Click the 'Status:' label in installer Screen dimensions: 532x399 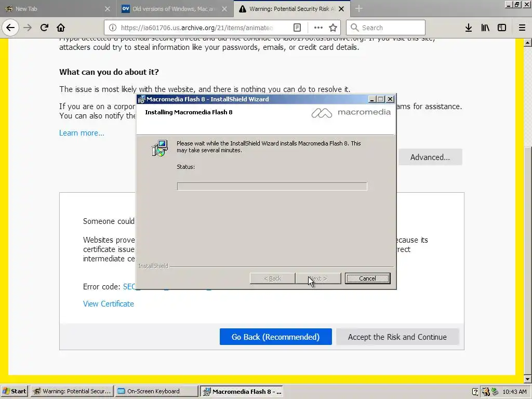[185, 167]
